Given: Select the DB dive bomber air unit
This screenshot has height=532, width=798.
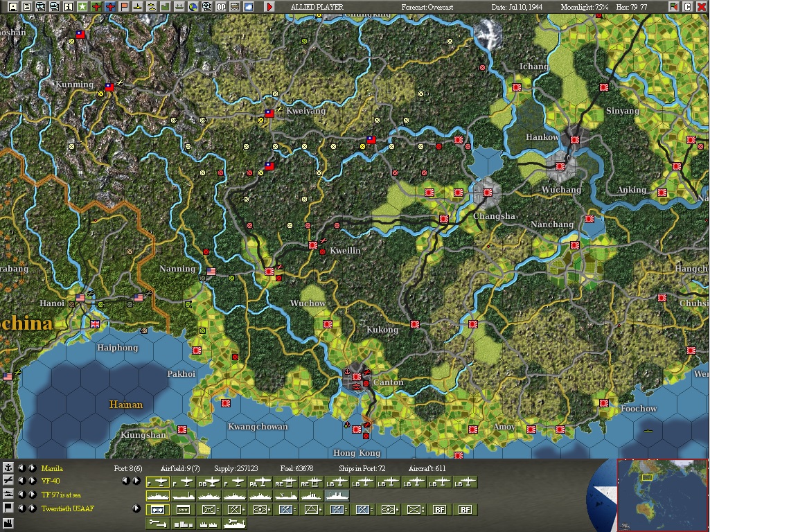Looking at the screenshot, I should click(209, 482).
